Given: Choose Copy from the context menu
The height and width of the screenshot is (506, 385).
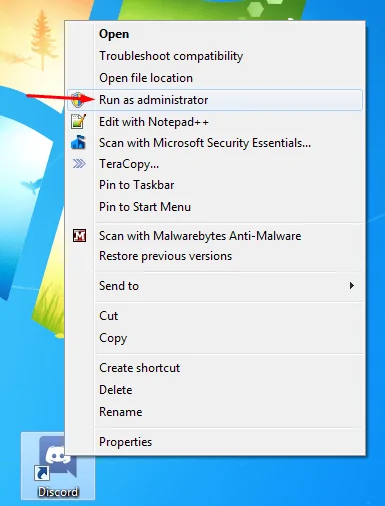Looking at the screenshot, I should click(215, 338).
